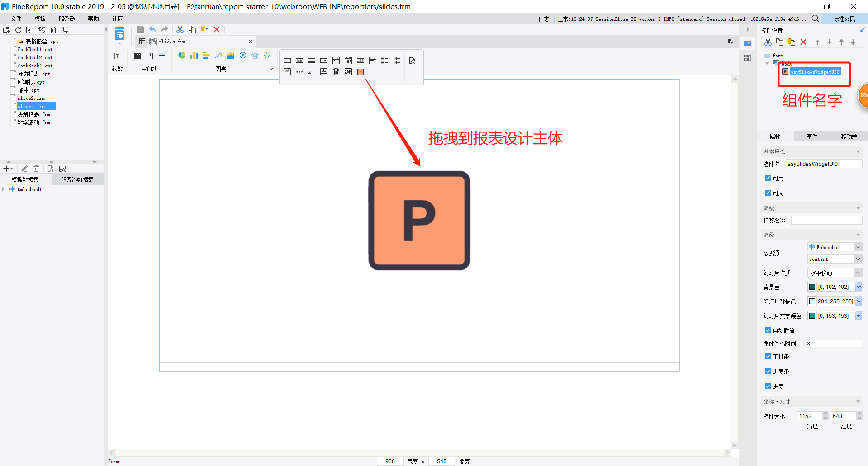Select the area chart widget
868x466 pixels.
(x=231, y=55)
